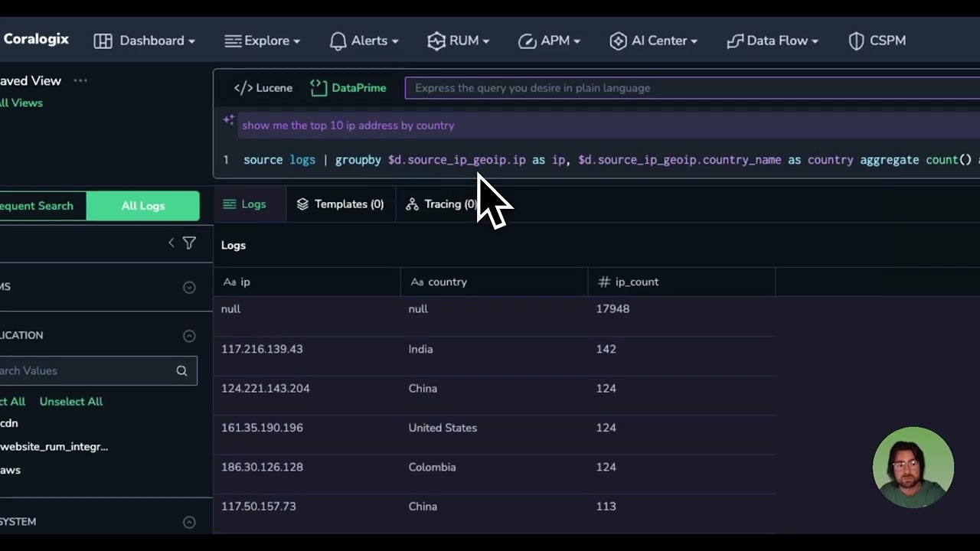Expand the collapsed section above Application
980x551 pixels.
(189, 287)
